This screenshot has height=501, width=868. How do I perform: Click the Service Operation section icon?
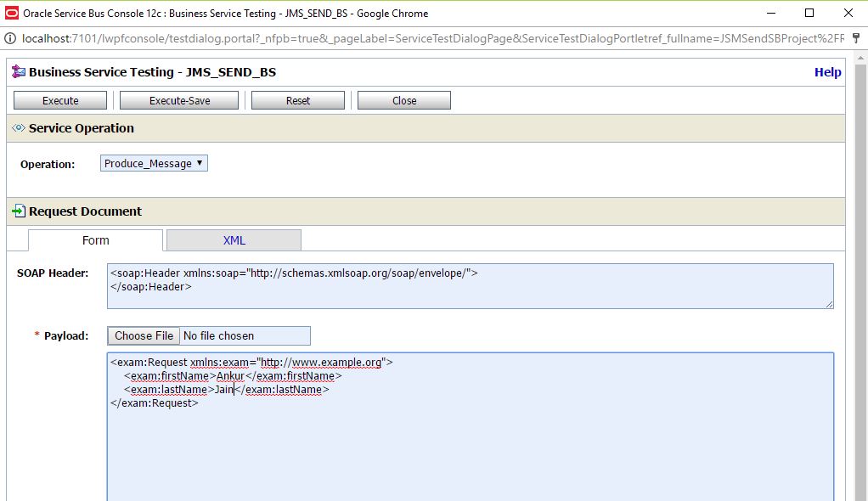tap(19, 128)
